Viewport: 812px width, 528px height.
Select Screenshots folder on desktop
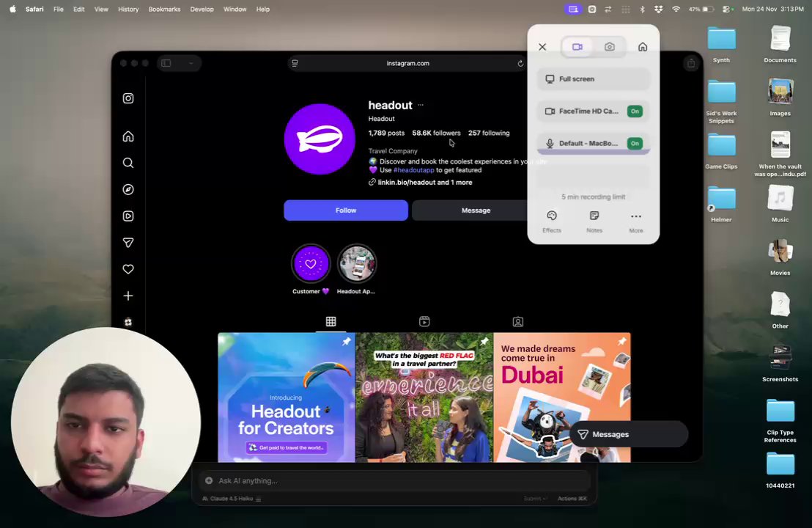[780, 363]
